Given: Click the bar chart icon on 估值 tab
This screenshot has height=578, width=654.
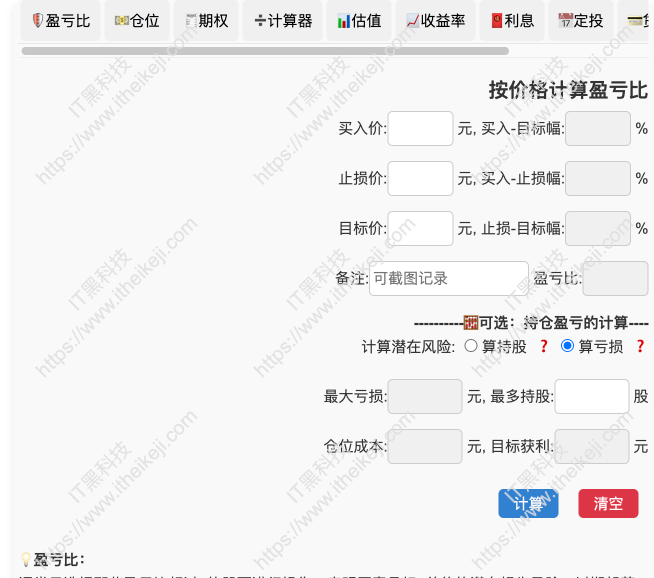Looking at the screenshot, I should [344, 21].
